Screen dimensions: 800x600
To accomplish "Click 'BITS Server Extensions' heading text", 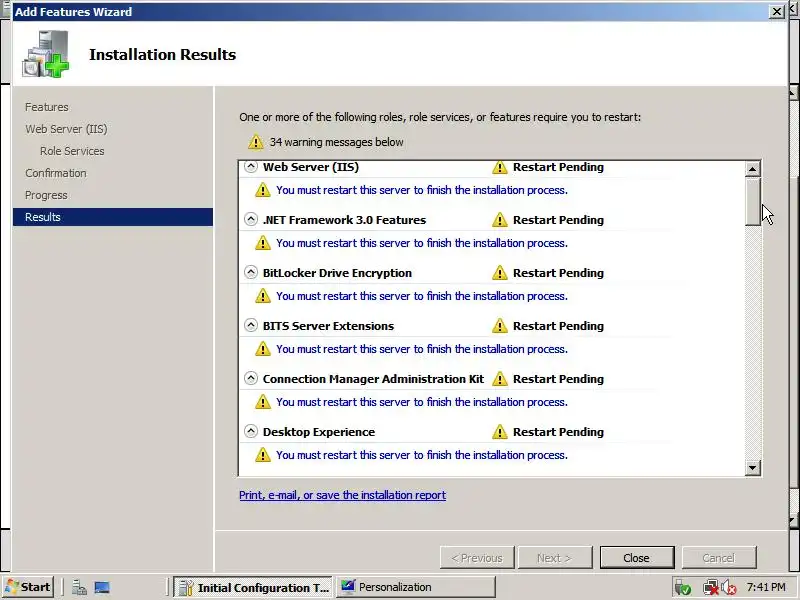I will (328, 326).
